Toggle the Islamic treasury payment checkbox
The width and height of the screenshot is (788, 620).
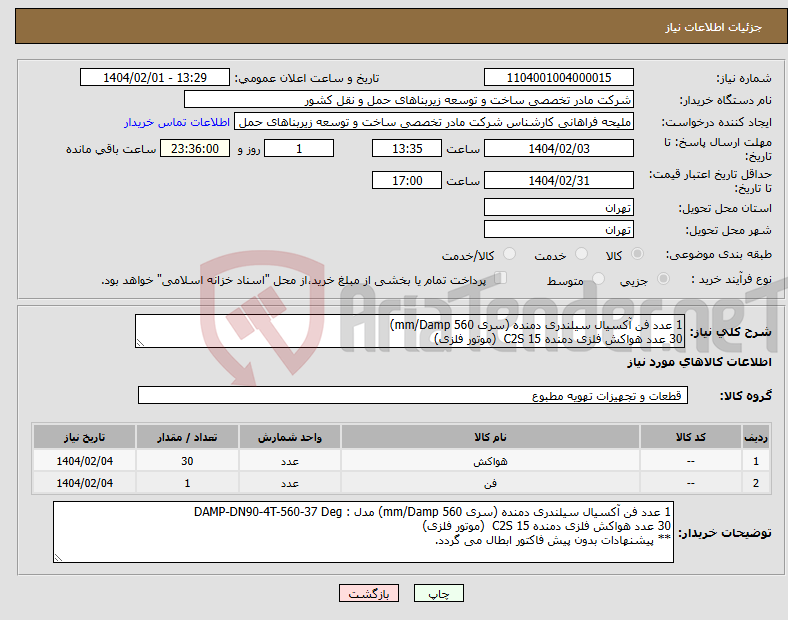tap(501, 278)
